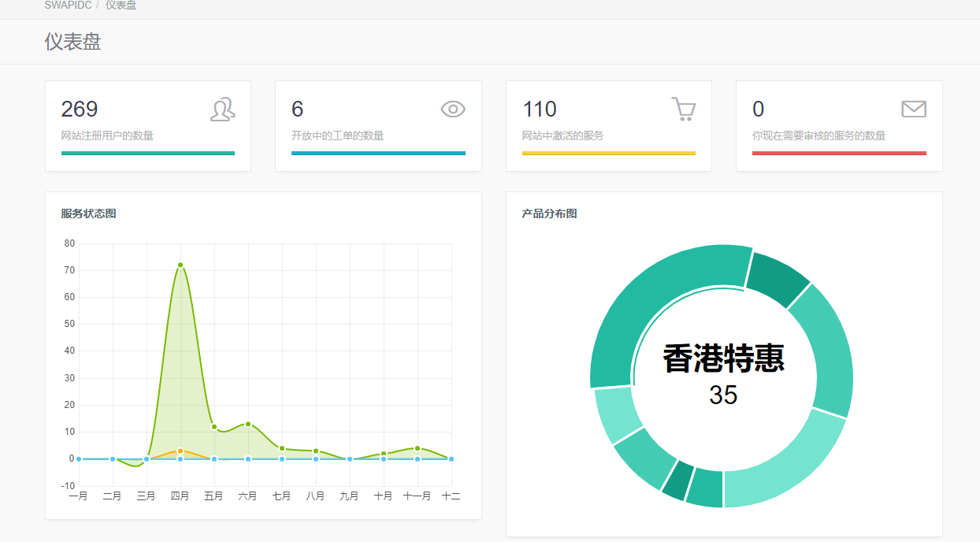
Task: Click the 产品分布图 chart title
Action: [549, 213]
